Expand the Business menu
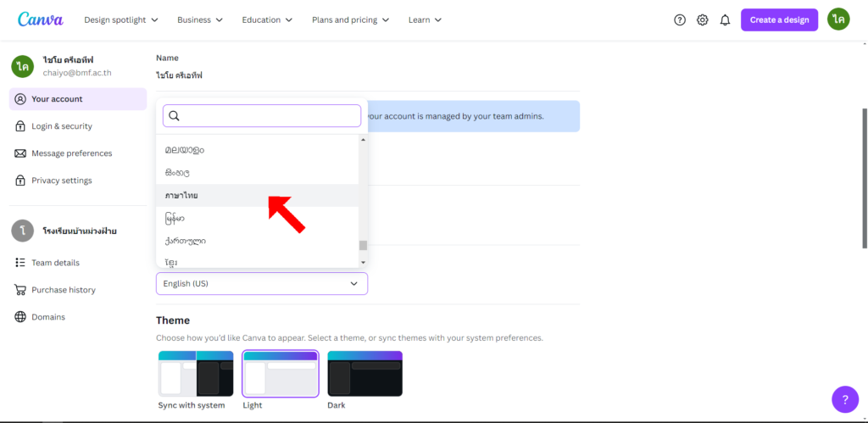 tap(200, 20)
